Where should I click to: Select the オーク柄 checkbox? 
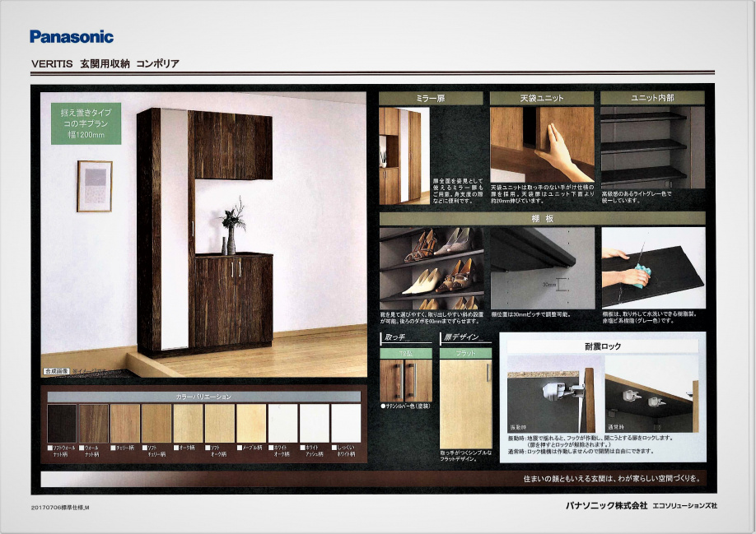coord(175,447)
